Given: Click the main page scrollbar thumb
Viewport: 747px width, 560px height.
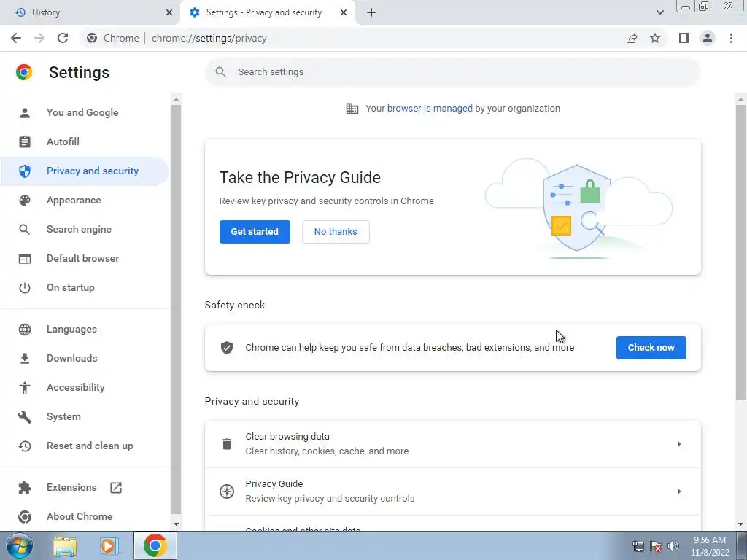Looking at the screenshot, I should click(x=740, y=252).
